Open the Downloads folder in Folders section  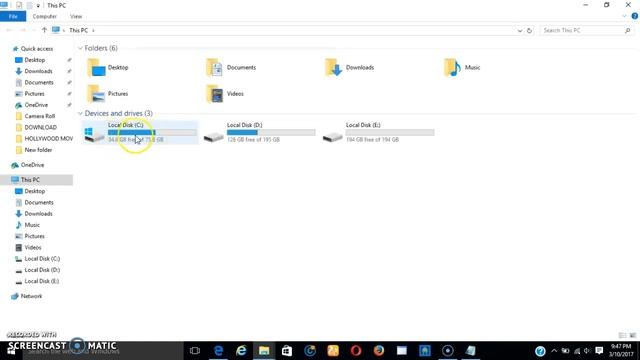pyautogui.click(x=350, y=68)
